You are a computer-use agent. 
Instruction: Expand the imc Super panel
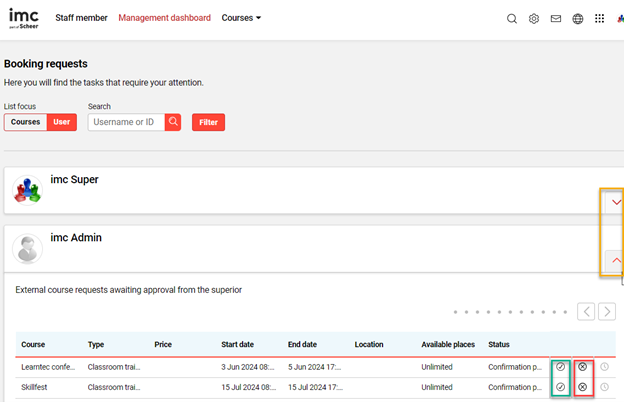click(x=616, y=202)
